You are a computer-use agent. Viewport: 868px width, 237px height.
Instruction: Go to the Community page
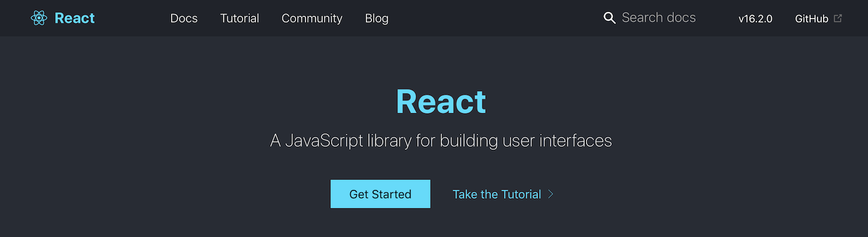pyautogui.click(x=312, y=18)
